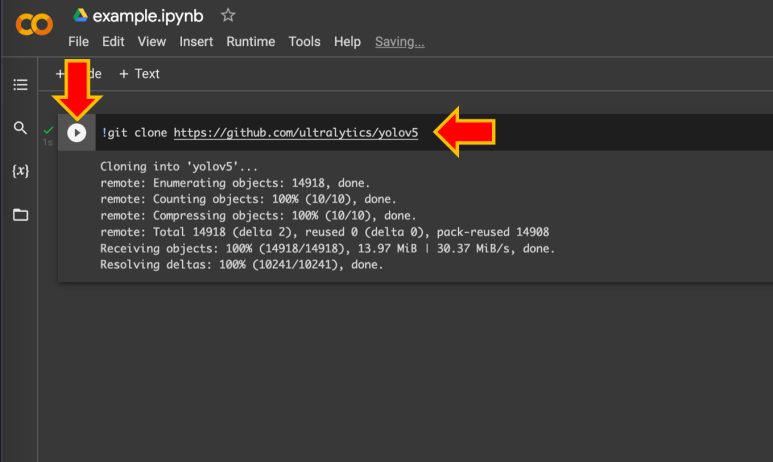
Task: Open the Runtime menu
Action: pos(250,42)
